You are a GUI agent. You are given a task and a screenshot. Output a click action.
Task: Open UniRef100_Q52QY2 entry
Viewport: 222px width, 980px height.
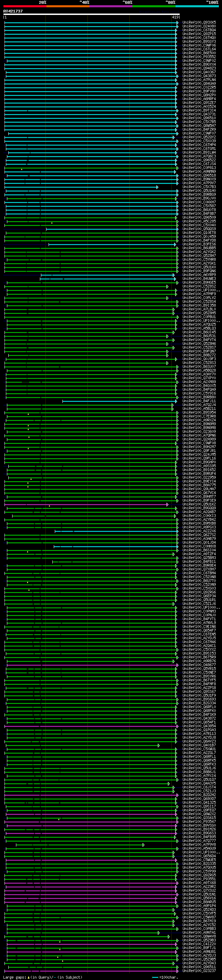(199, 137)
